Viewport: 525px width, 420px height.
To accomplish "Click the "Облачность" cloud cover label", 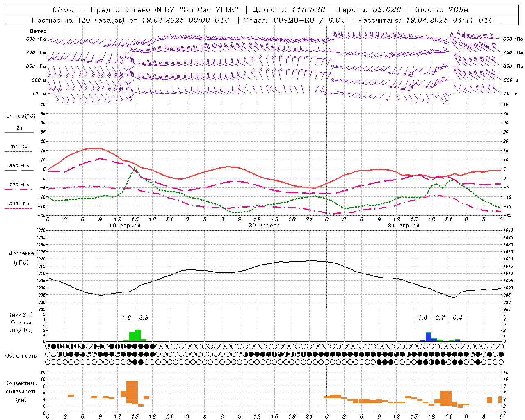I will tap(21, 356).
